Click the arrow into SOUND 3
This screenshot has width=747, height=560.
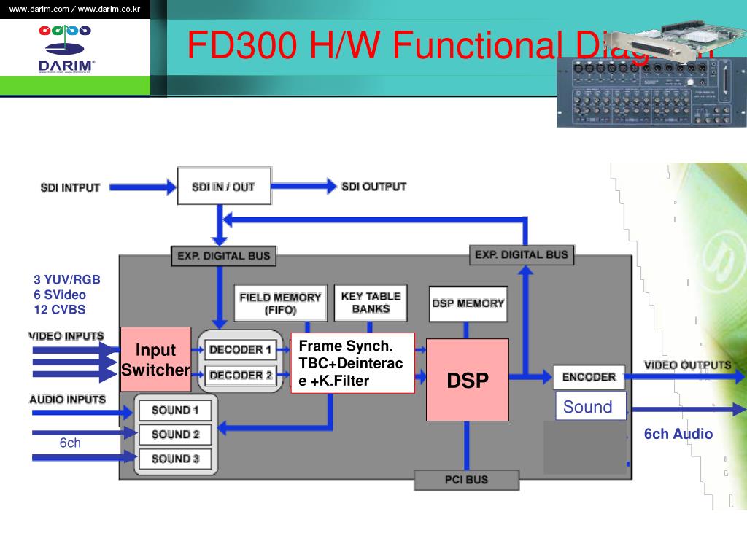tap(85, 457)
